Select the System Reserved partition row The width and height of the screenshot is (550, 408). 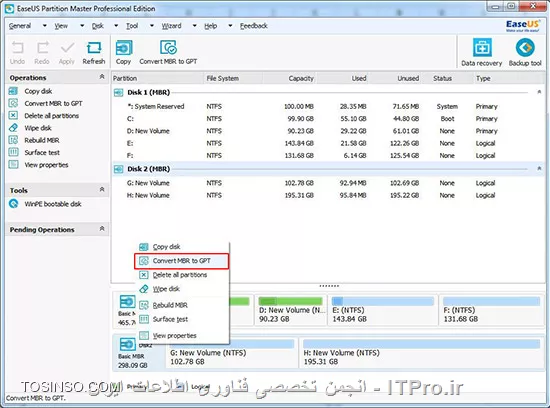pos(327,107)
